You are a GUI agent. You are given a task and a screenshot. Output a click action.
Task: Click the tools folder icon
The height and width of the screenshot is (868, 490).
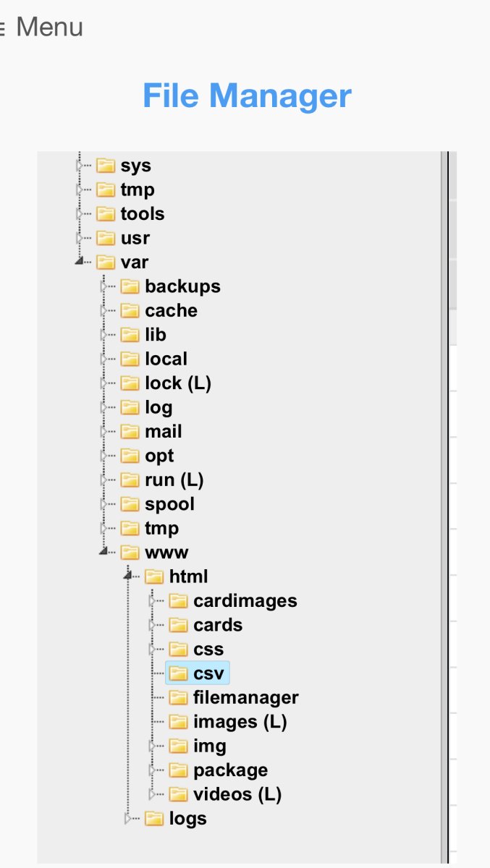coord(106,214)
